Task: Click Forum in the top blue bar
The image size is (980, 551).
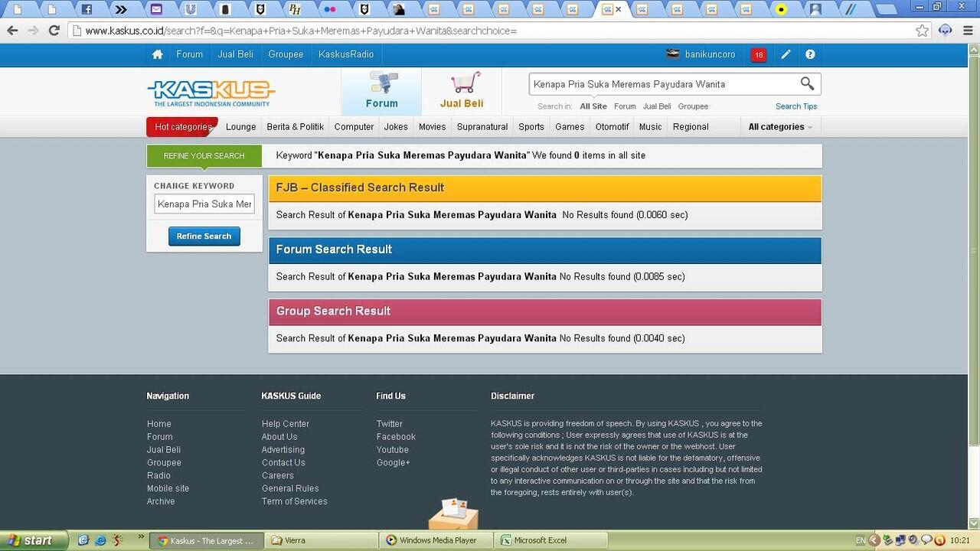Action: click(x=190, y=54)
